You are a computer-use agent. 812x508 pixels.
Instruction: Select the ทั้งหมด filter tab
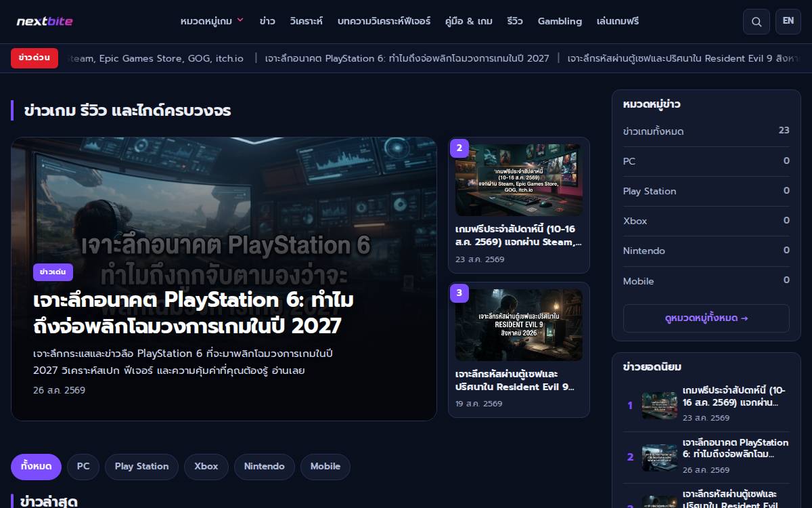[36, 467]
